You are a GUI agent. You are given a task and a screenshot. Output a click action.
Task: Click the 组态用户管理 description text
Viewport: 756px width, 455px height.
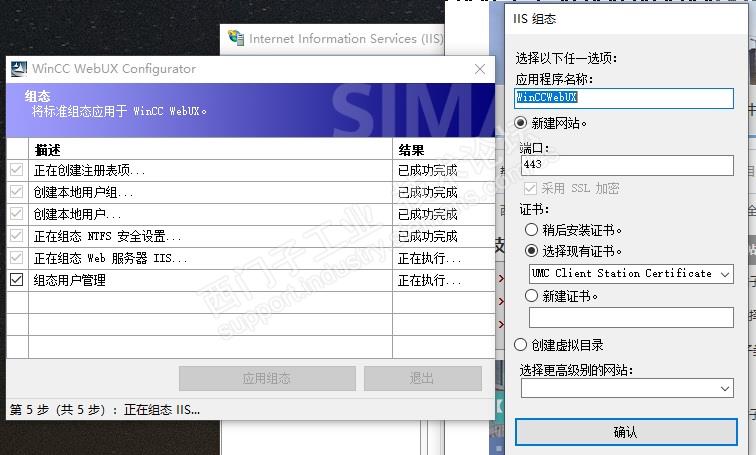tap(69, 280)
